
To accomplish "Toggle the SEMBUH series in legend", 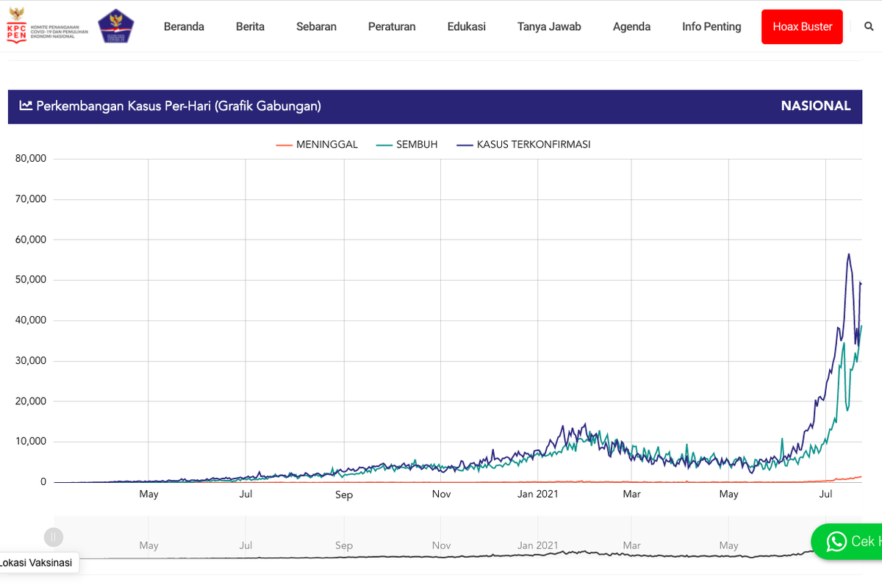I will 406,145.
